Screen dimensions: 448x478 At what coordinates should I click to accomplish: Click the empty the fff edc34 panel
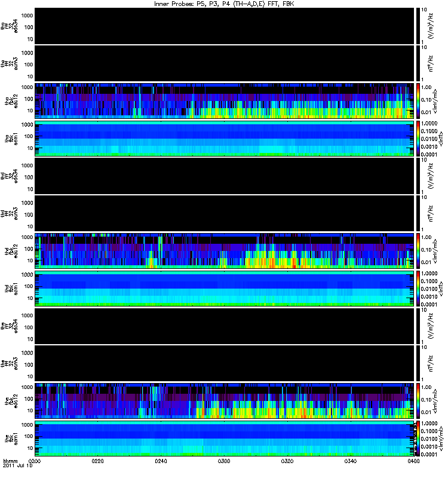click(225, 326)
